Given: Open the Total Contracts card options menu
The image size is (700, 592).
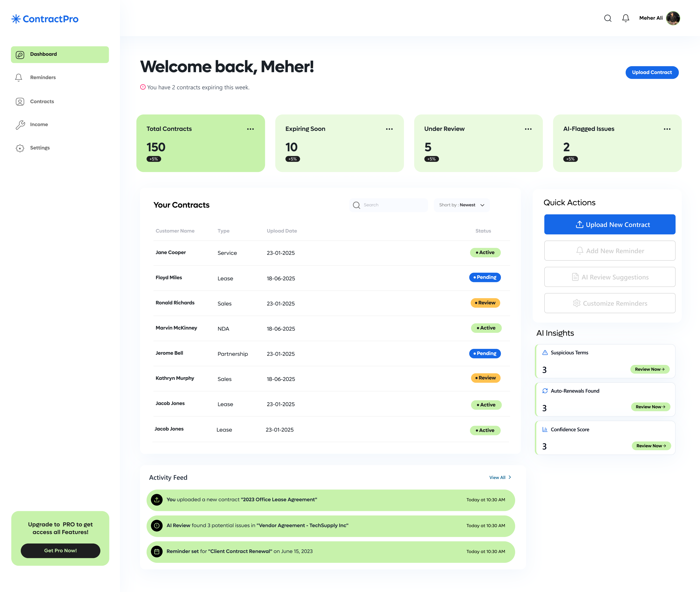Looking at the screenshot, I should click(251, 128).
